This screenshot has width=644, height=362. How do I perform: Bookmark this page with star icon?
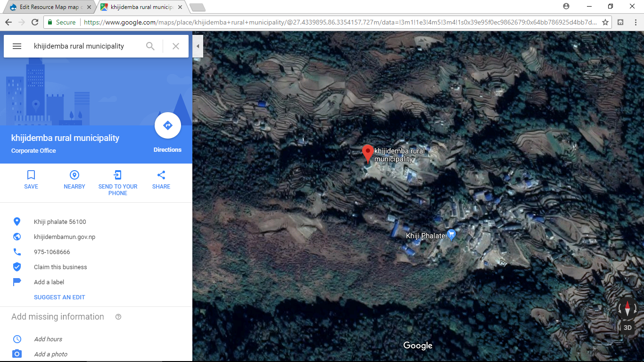605,22
